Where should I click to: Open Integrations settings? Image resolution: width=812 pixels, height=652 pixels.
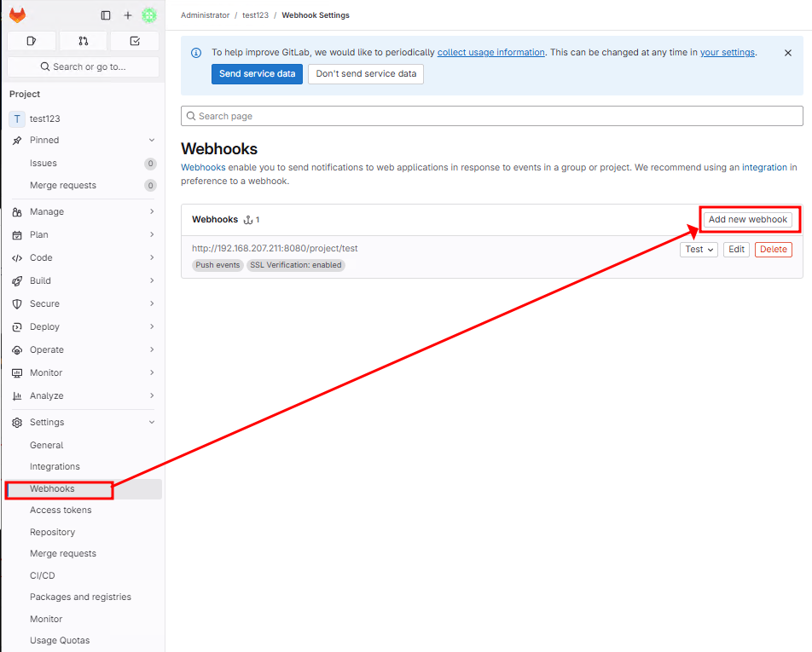click(x=84, y=467)
